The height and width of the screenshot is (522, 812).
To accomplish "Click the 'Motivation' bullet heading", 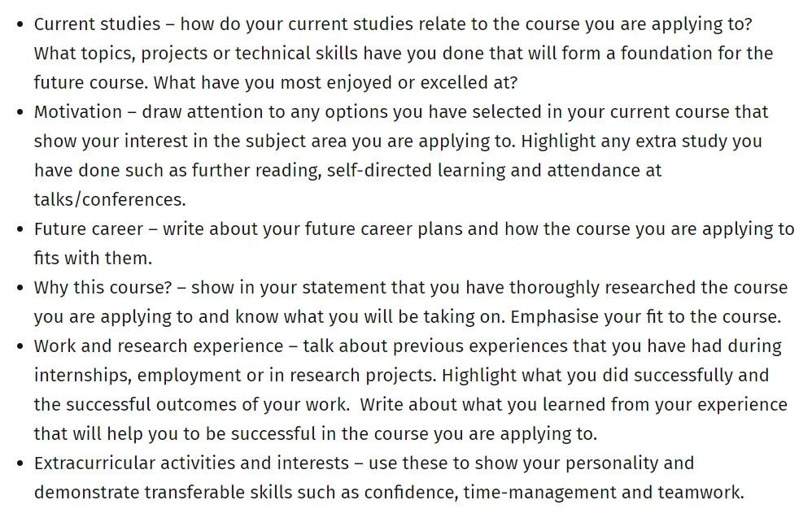I will 78,111.
